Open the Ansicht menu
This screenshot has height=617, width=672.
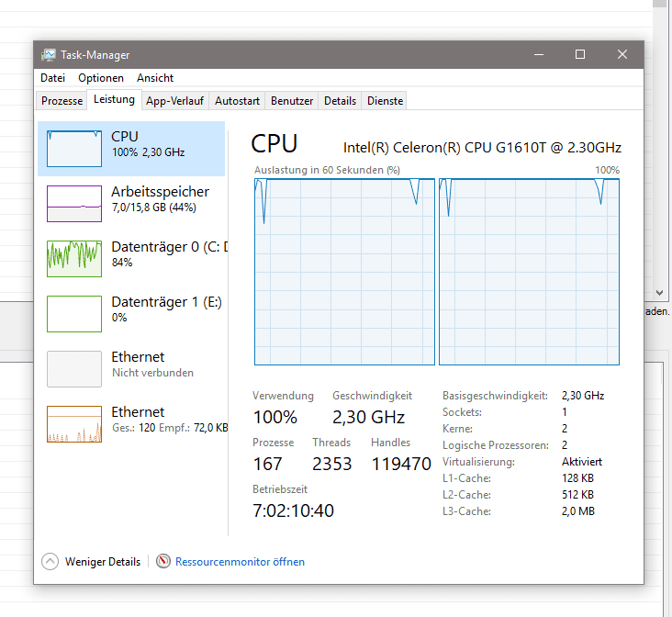point(155,78)
